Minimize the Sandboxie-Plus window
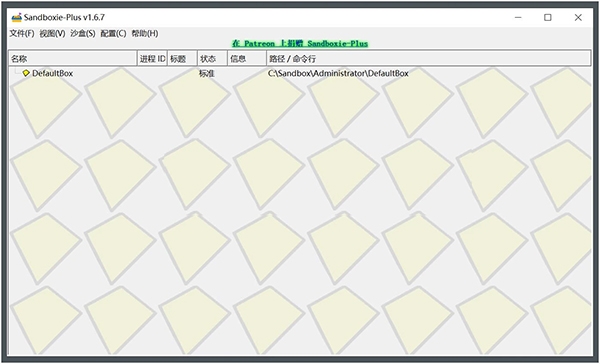This screenshot has height=364, width=600. click(518, 18)
